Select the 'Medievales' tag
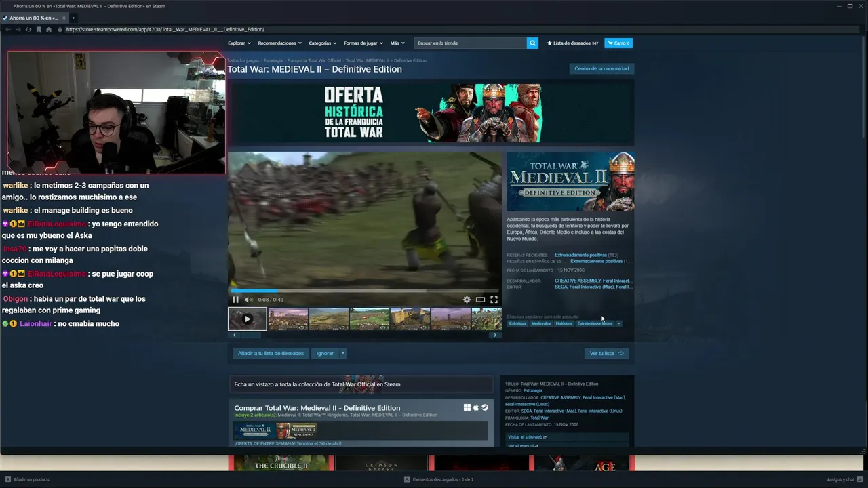 (541, 323)
